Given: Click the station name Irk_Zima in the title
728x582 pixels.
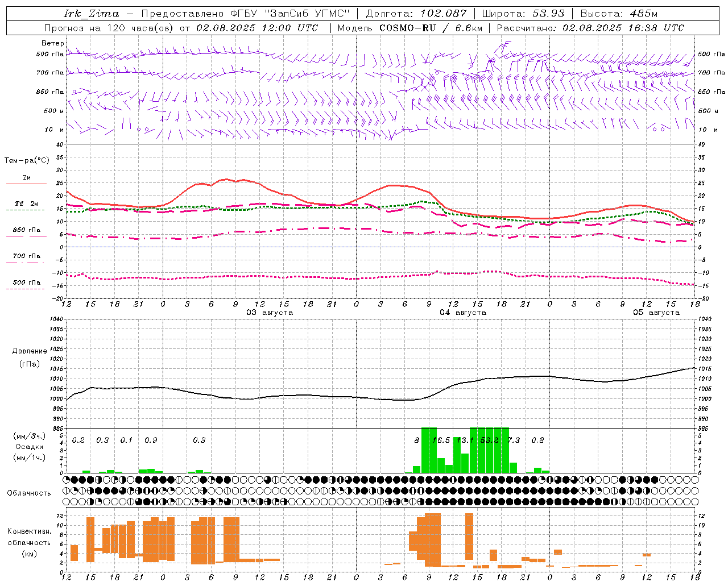Looking at the screenshot, I should click(91, 14).
